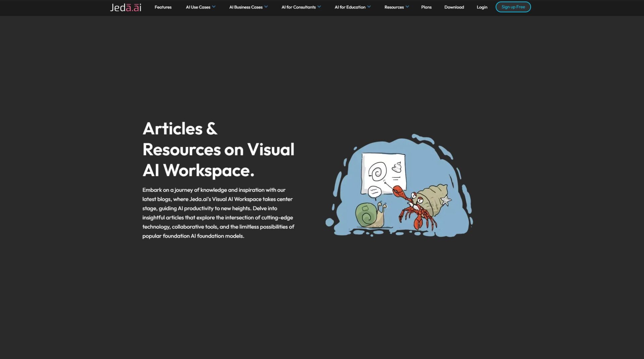644x359 pixels.
Task: Expand the arrow next to AI Business Cases
Action: (266, 7)
